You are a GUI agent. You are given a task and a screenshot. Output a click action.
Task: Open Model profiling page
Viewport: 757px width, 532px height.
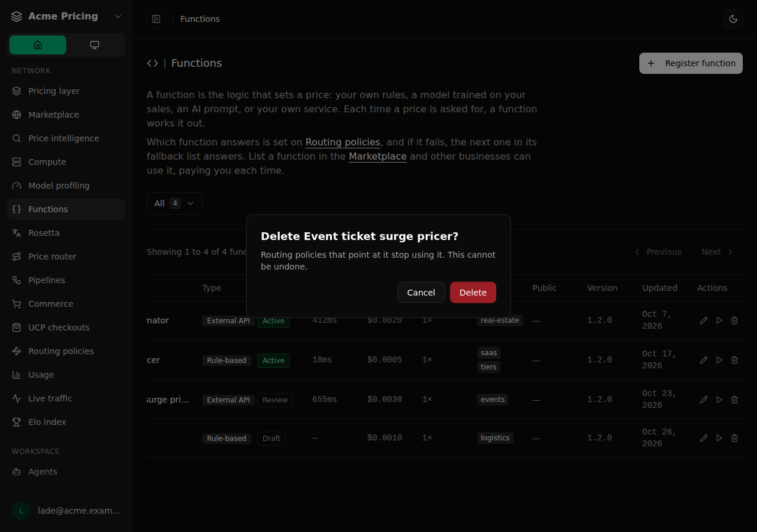66,186
